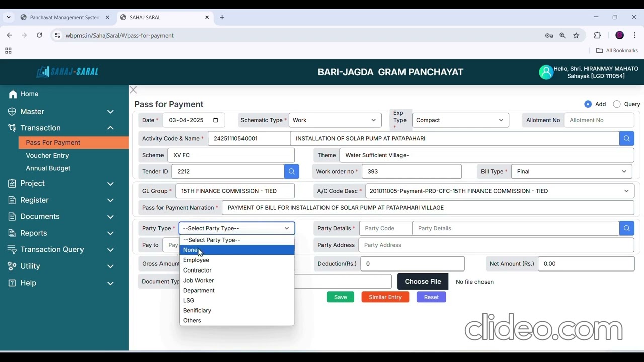Click the Party Code input field

(385, 228)
